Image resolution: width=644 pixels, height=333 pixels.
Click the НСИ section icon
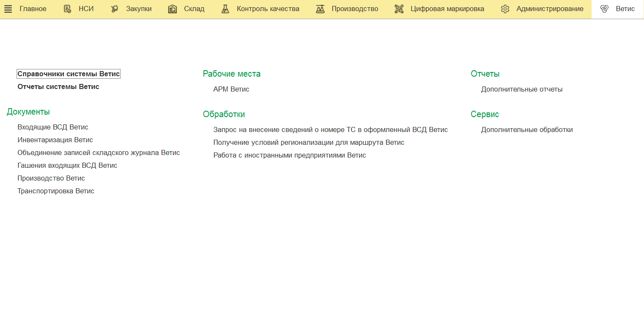[67, 9]
